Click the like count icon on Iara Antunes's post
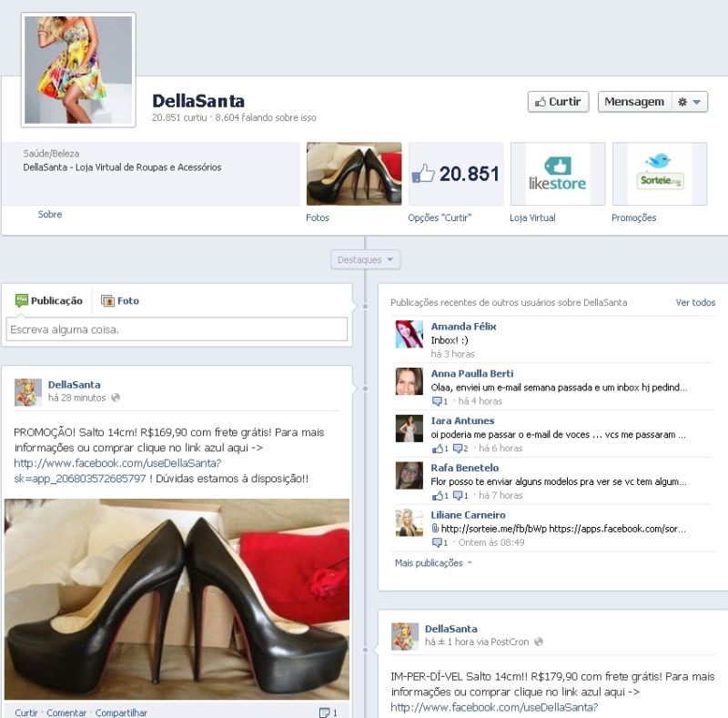728x718 pixels. 440,449
